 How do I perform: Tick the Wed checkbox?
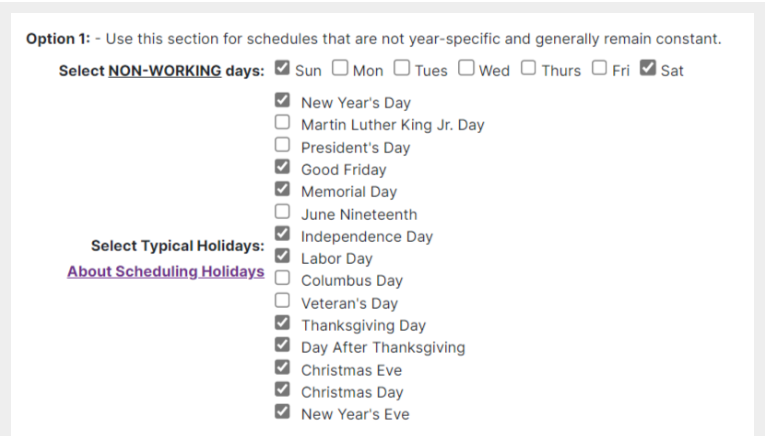coord(466,68)
